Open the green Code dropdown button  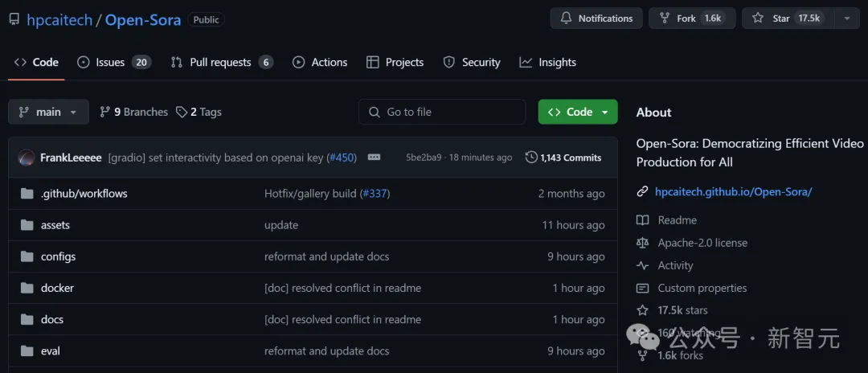point(577,112)
